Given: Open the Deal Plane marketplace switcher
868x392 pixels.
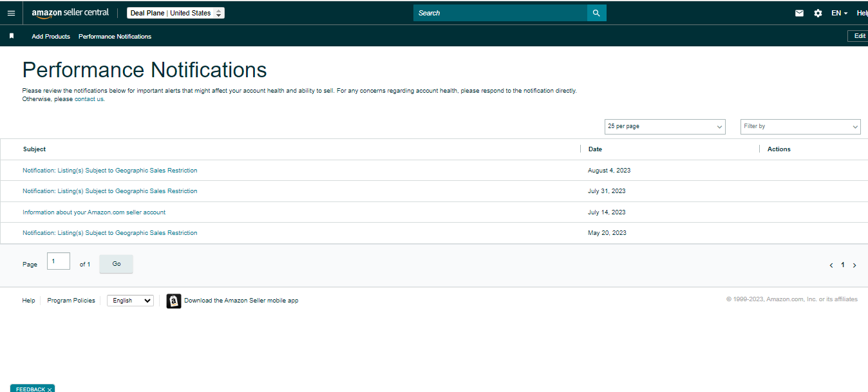Looking at the screenshot, I should (x=176, y=13).
